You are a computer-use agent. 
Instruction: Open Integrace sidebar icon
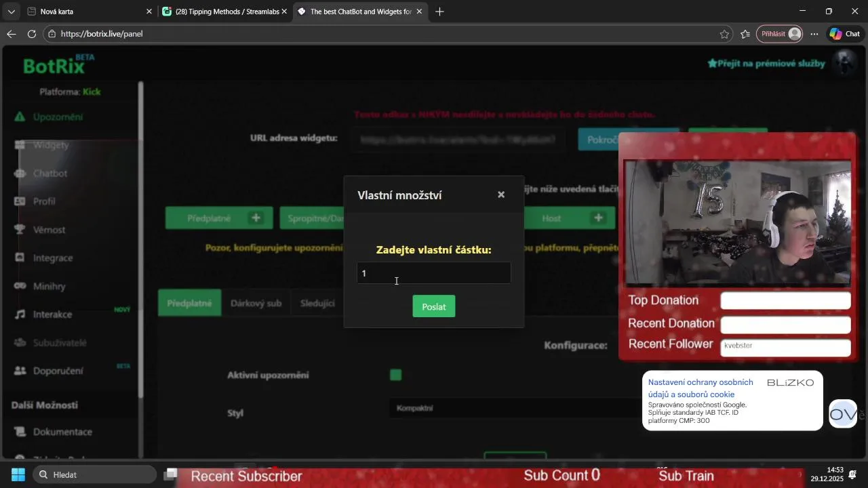[20, 258]
